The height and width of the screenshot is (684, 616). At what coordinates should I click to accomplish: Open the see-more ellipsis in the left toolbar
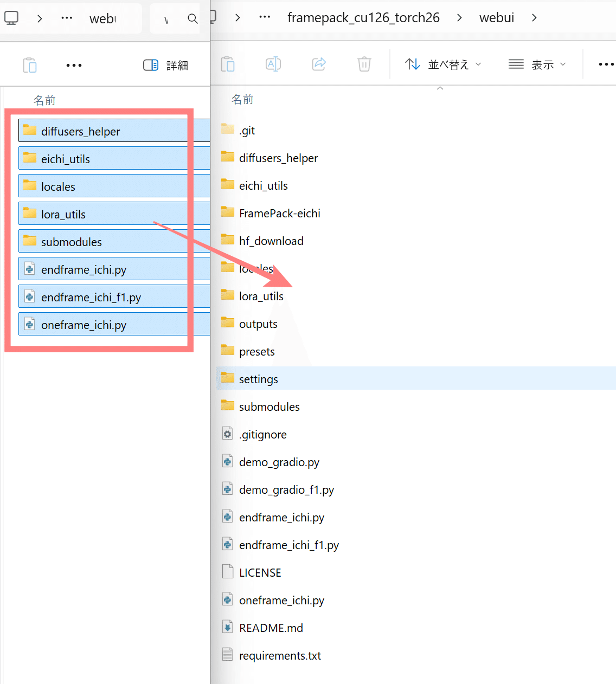(74, 65)
